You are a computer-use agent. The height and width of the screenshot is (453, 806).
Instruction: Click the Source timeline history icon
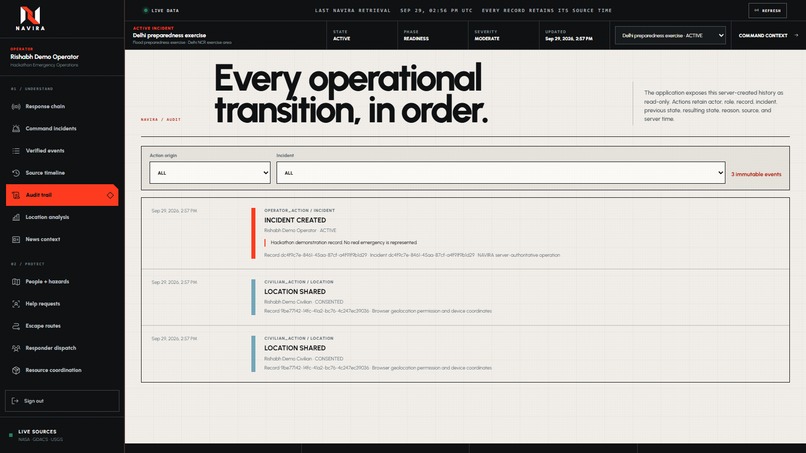tap(16, 173)
